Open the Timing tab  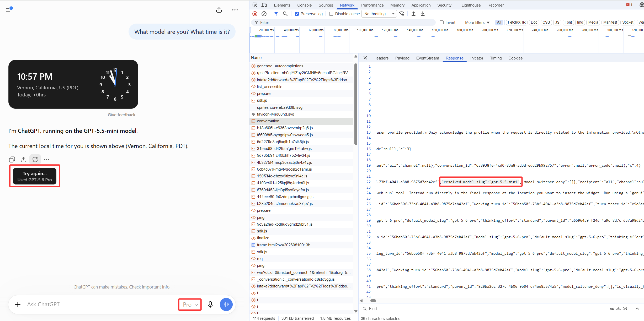[496, 58]
